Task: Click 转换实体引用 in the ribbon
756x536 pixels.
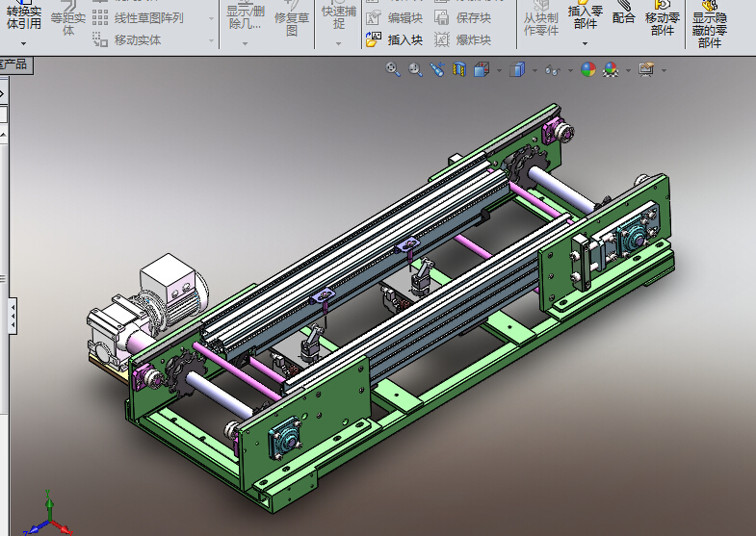Action: 24,15
